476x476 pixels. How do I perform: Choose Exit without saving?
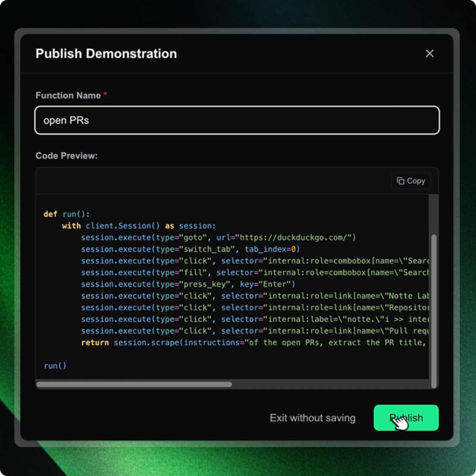[x=312, y=418]
